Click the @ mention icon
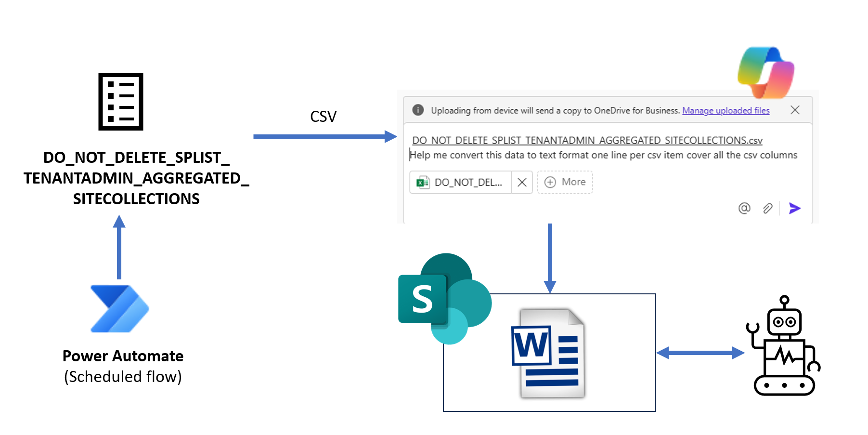This screenshot has width=868, height=435. pos(744,208)
